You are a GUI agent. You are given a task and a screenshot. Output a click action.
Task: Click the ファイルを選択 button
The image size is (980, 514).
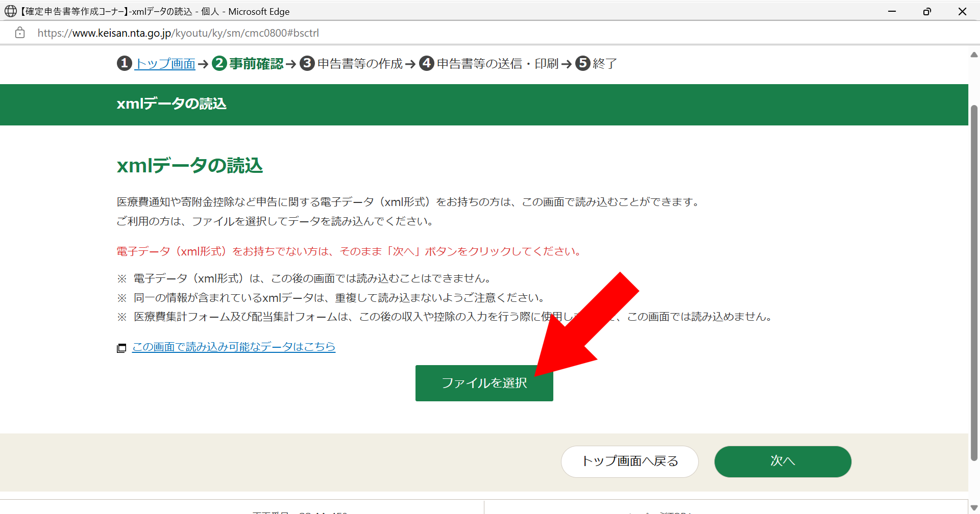pos(484,383)
